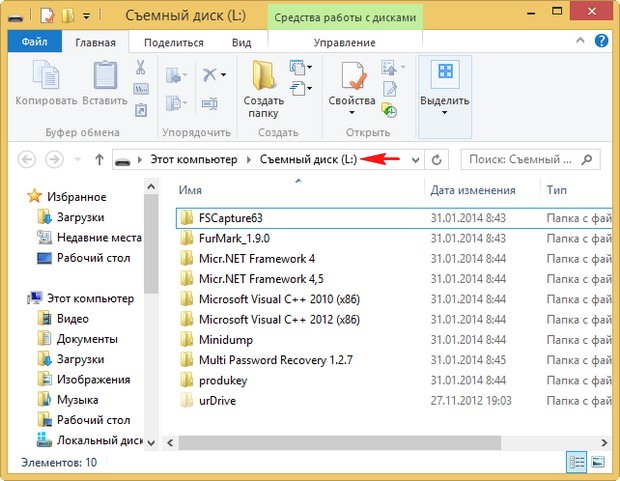This screenshot has width=620, height=481.
Task: Open the address bar history dropdown
Action: (415, 159)
